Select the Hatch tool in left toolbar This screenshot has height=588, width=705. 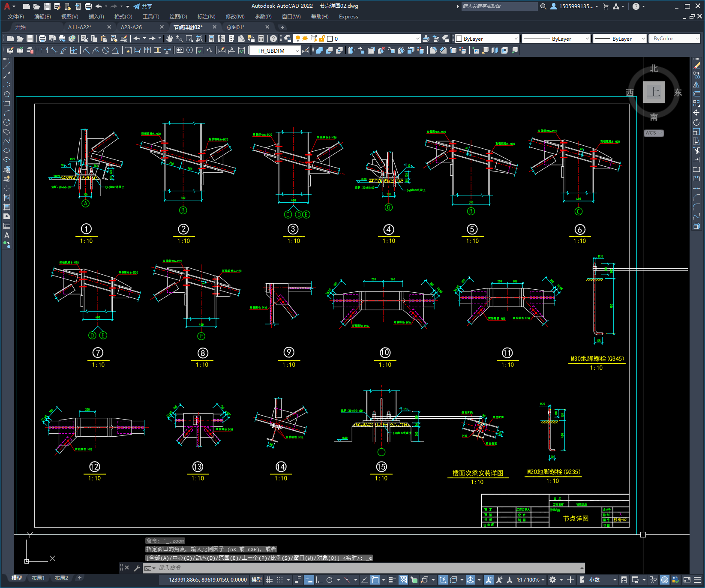(x=7, y=198)
